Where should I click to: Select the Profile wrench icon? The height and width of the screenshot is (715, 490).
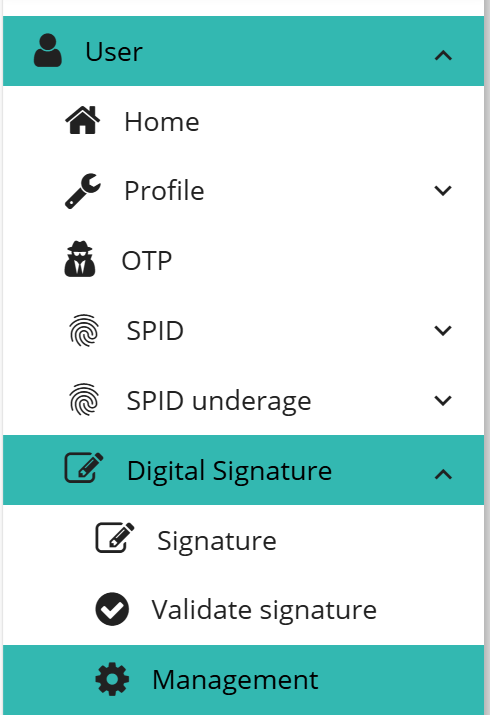tap(83, 191)
